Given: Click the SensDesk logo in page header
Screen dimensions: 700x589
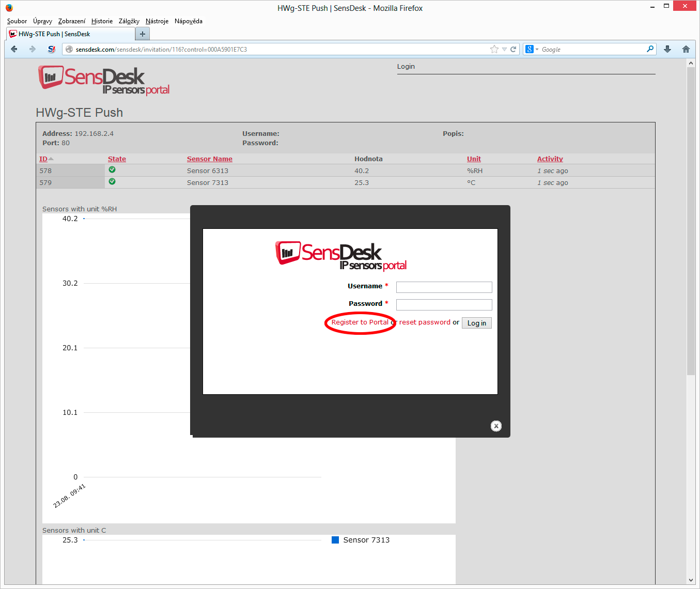Looking at the screenshot, I should pos(104,80).
